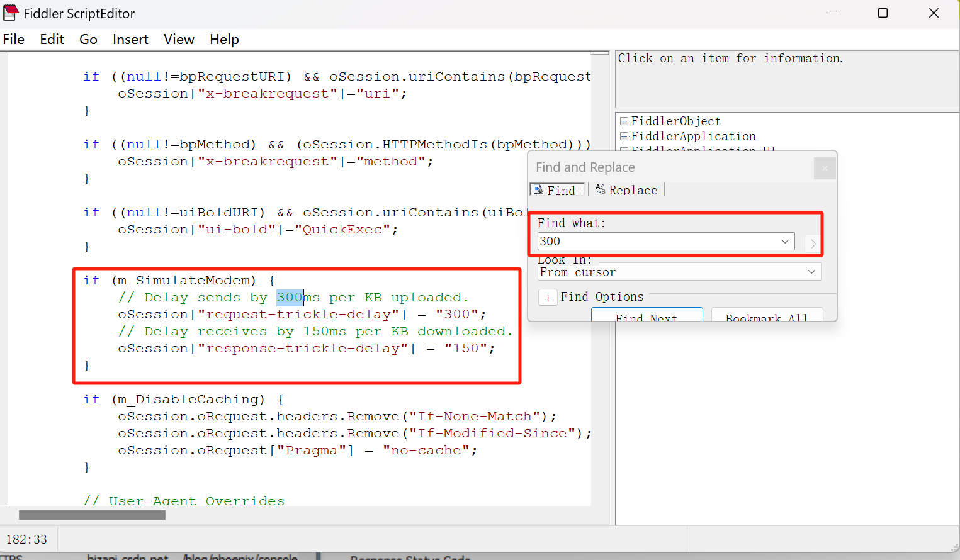Screen dimensions: 960x560
Task: Click the Pragma no-cache code line
Action: (x=298, y=450)
